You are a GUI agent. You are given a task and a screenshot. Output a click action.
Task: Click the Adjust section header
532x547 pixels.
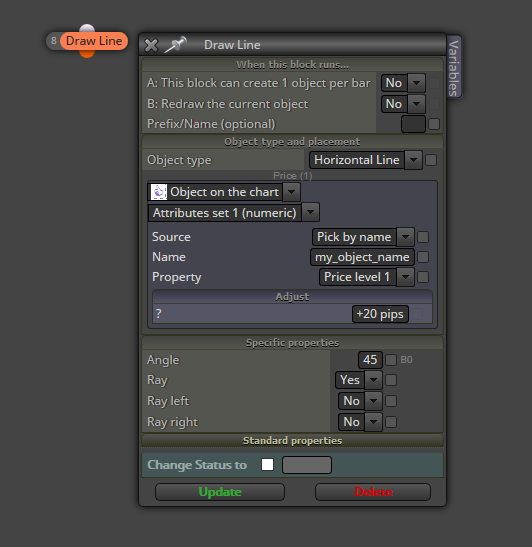click(x=292, y=297)
